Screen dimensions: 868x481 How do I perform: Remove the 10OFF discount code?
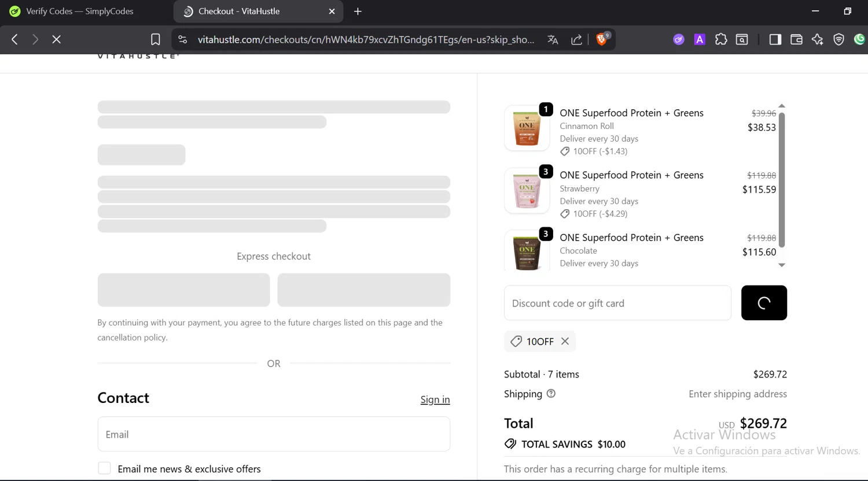tap(565, 341)
